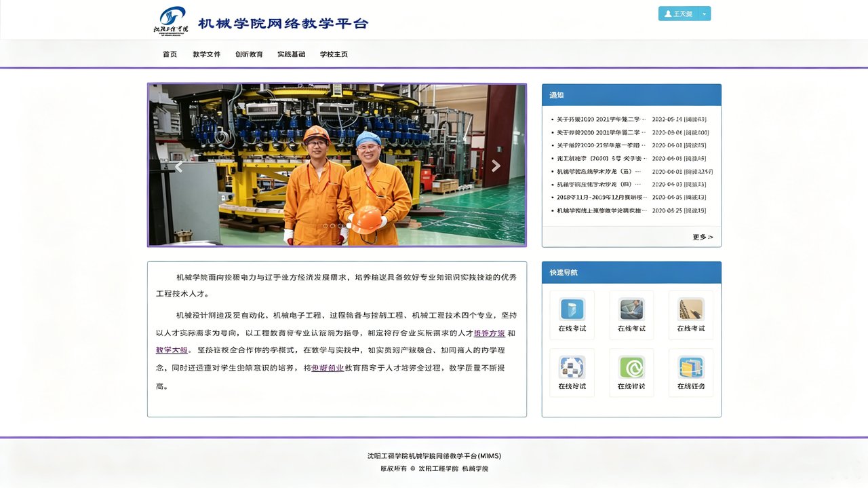
Task: Click the 通知 panel header
Action: pyautogui.click(x=631, y=95)
